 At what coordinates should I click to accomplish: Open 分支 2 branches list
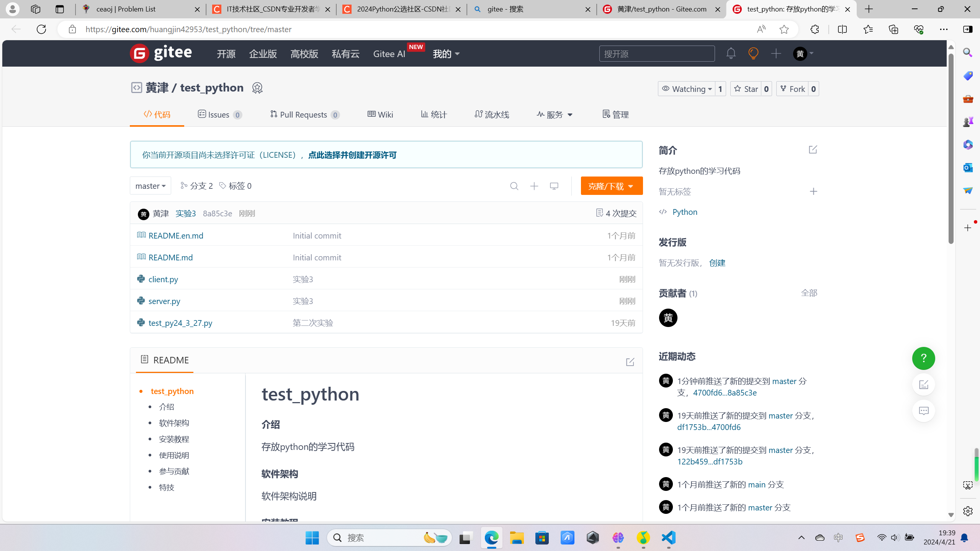[x=196, y=186]
